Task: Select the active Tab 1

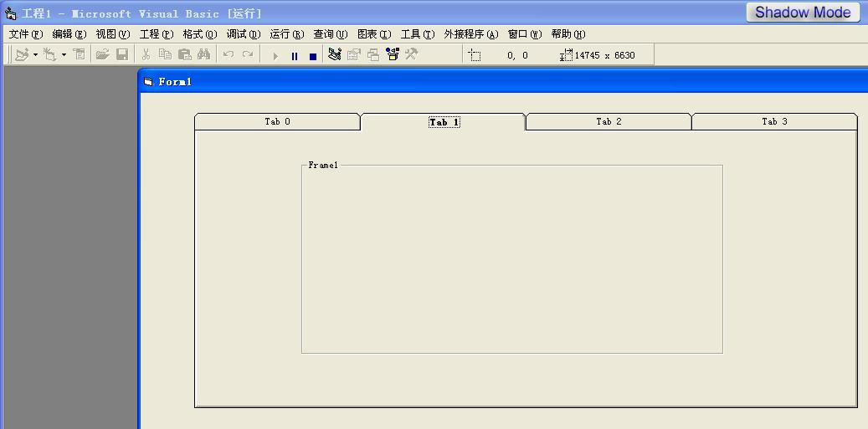Action: (x=444, y=122)
